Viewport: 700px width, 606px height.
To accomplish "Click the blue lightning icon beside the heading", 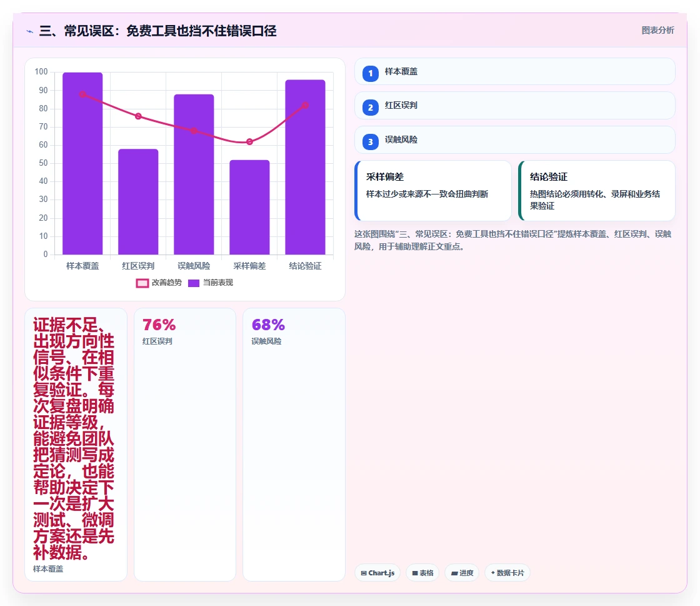I will click(x=30, y=31).
